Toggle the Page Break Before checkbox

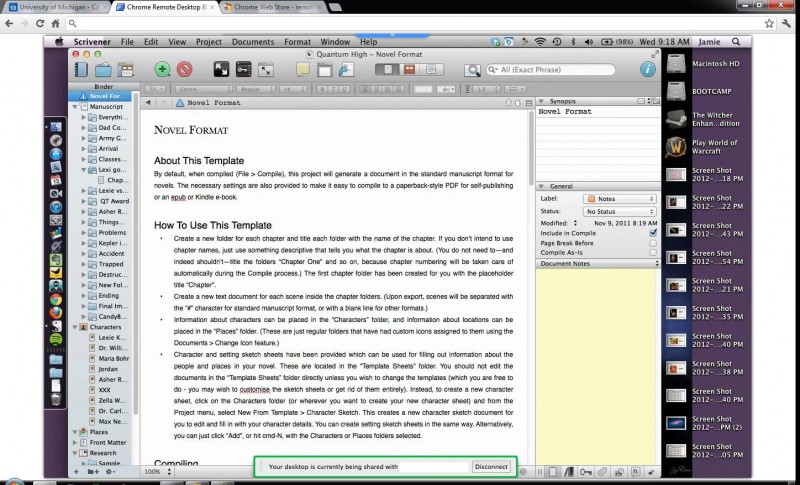tap(653, 243)
